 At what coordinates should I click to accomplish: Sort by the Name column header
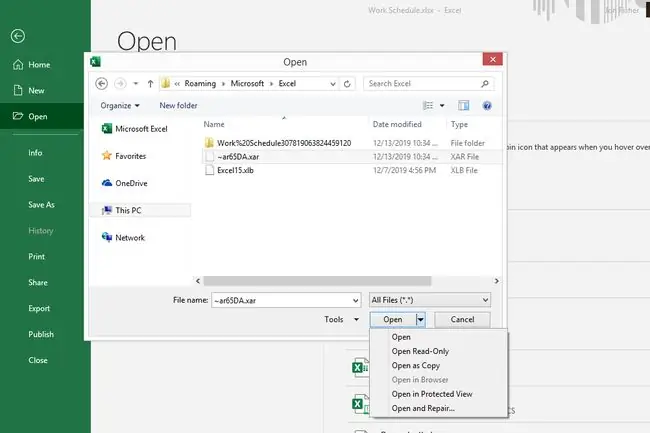pos(214,124)
